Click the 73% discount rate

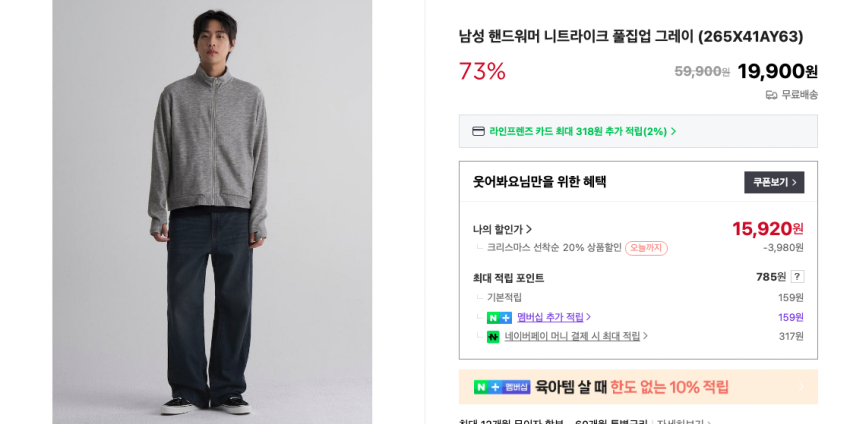coord(482,72)
